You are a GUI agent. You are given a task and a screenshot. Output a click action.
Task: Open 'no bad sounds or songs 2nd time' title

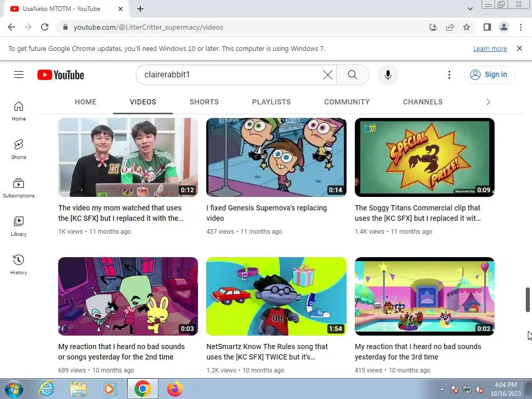122,352
